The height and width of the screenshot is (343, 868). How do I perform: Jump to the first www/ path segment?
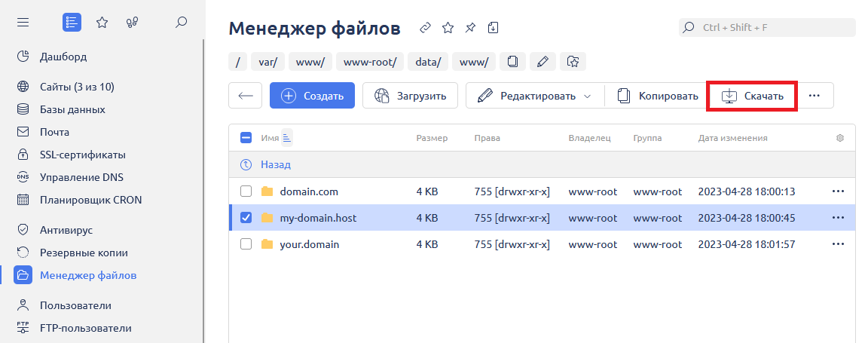[310, 62]
